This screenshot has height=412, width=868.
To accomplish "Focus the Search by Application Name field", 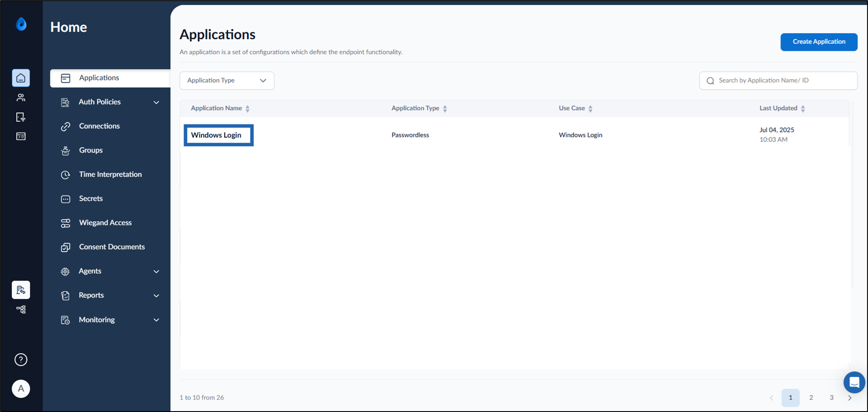I will (778, 81).
